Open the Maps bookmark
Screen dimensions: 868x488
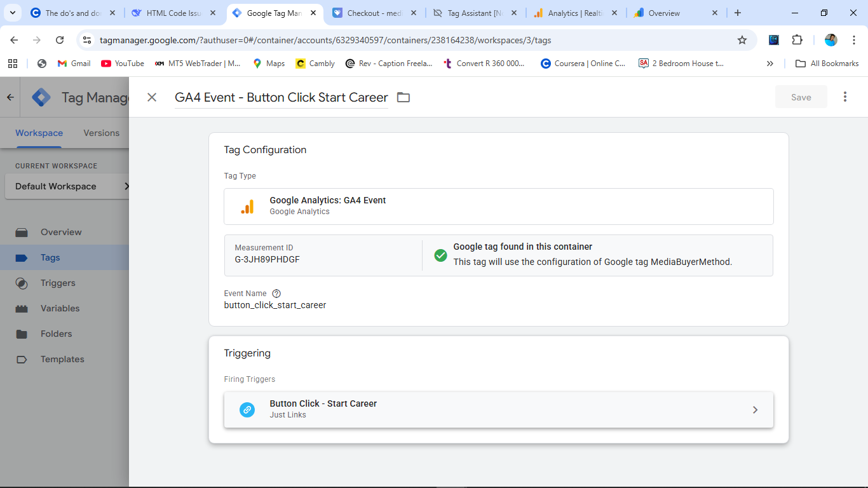click(x=269, y=64)
